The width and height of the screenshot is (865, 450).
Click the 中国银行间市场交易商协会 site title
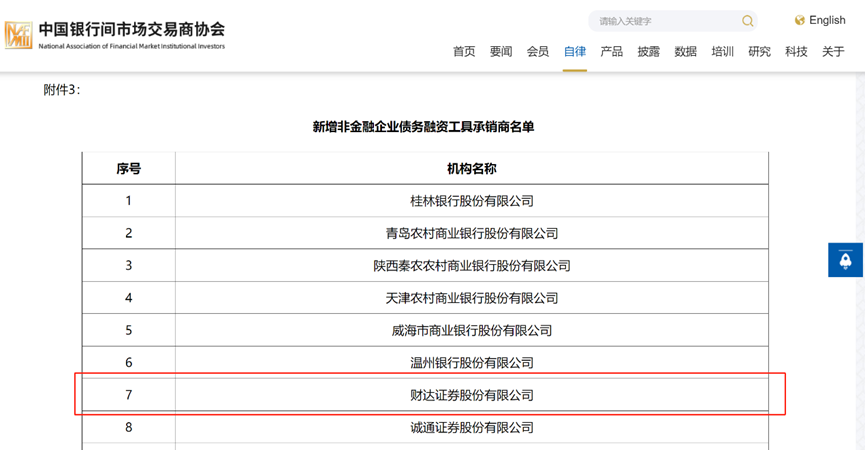132,30
